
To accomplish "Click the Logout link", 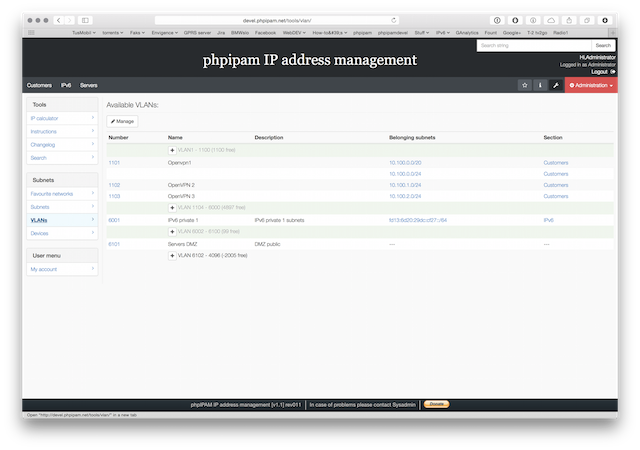I will [x=603, y=72].
